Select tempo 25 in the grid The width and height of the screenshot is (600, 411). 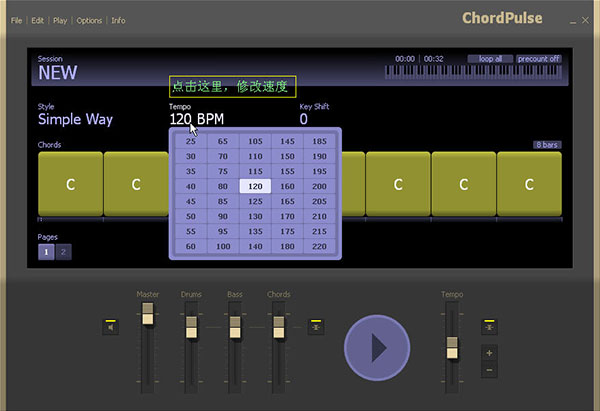click(191, 141)
